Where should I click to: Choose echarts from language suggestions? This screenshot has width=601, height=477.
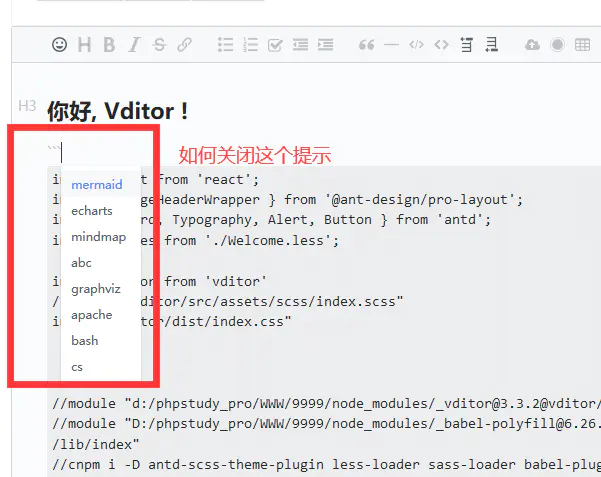[101, 211]
